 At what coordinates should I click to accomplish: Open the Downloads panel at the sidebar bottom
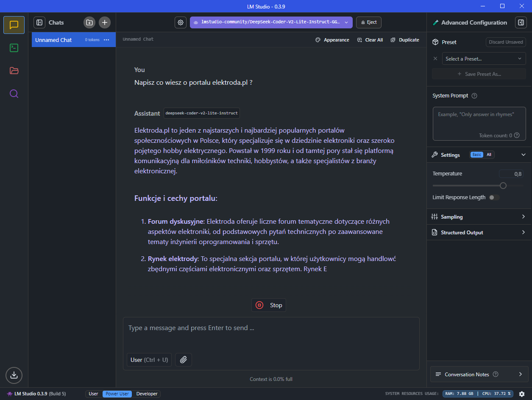click(x=14, y=375)
